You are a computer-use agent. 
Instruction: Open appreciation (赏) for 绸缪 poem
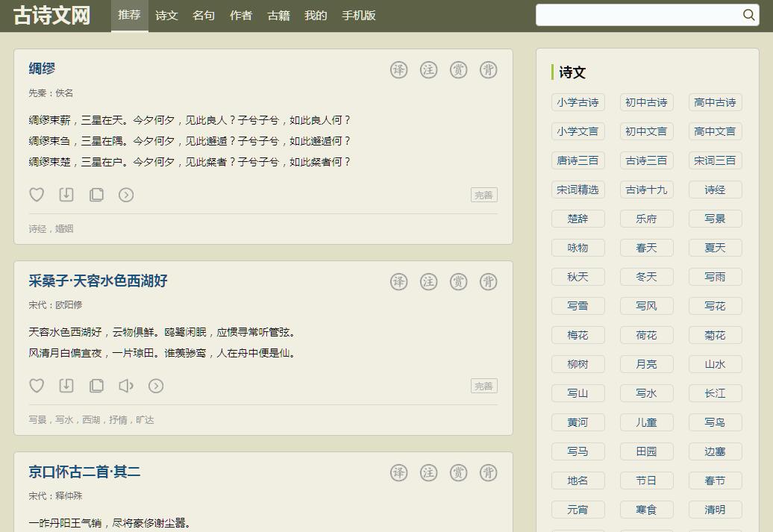(458, 70)
